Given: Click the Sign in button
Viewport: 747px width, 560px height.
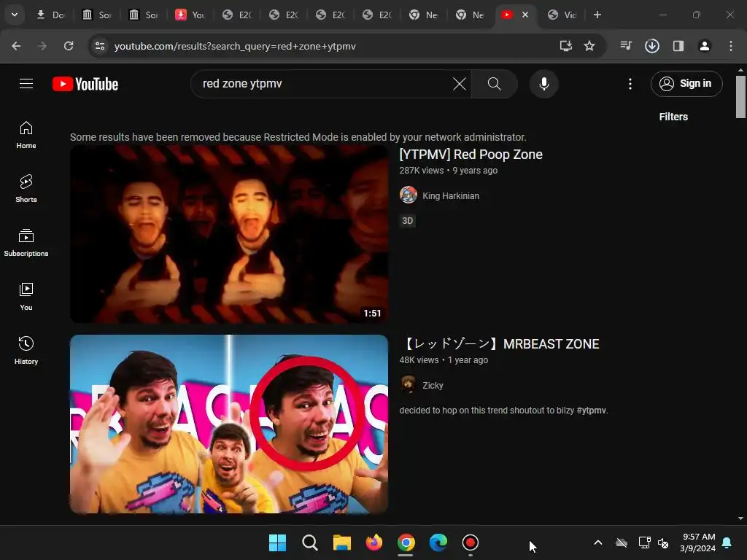Looking at the screenshot, I should [x=686, y=84].
